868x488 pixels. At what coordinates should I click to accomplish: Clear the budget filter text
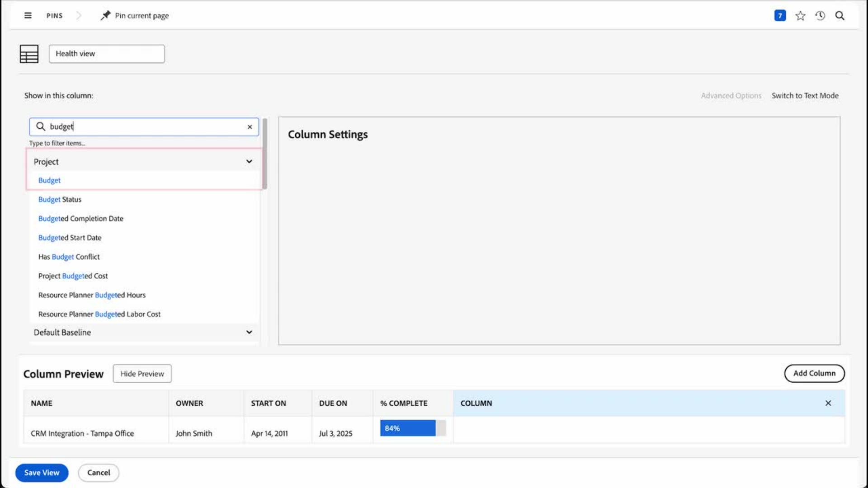[250, 127]
